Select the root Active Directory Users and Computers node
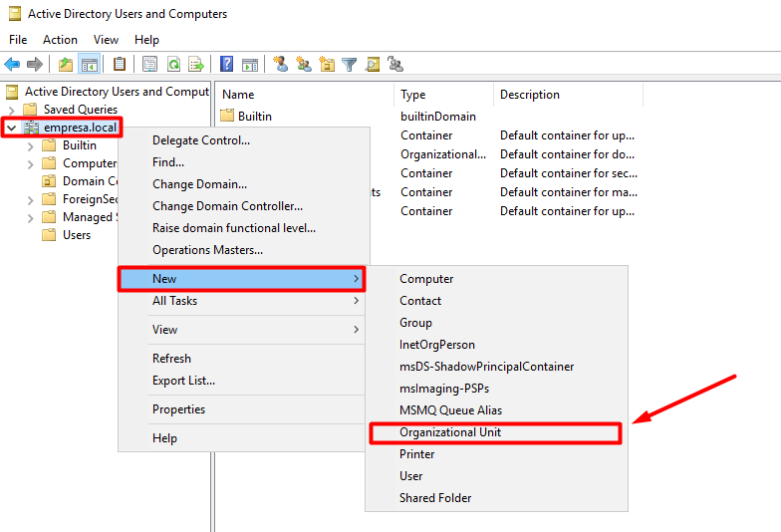The image size is (781, 532). 118,92
